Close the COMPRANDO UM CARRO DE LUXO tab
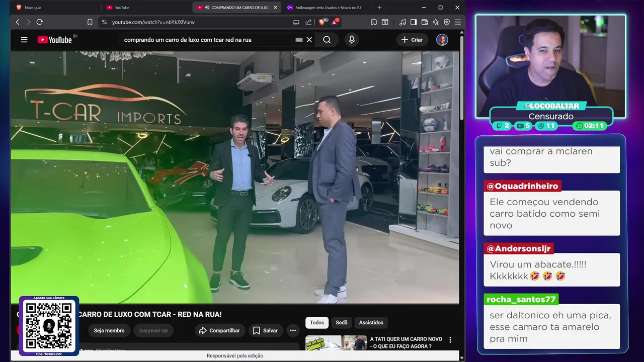The height and width of the screenshot is (362, 644). (x=275, y=8)
